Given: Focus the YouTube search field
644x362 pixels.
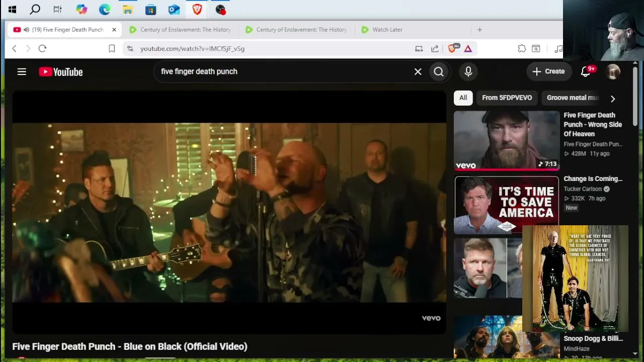Looking at the screenshot, I should pyautogui.click(x=284, y=71).
